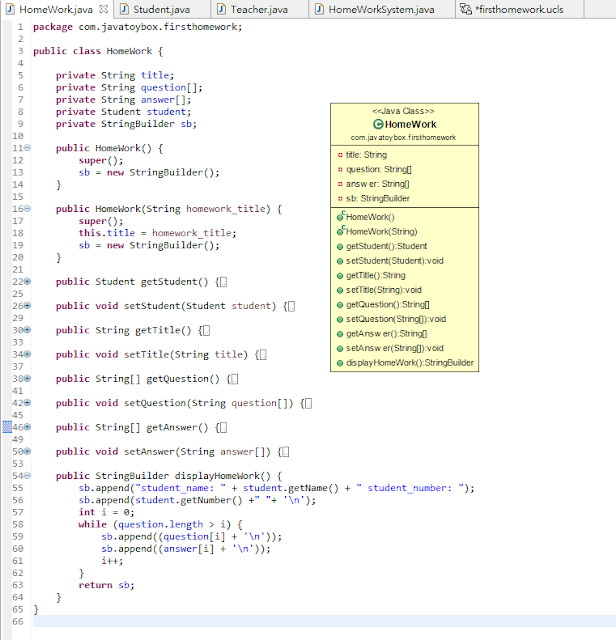Image resolution: width=616 pixels, height=640 pixels.
Task: Collapse the HomeWork(String) constructor at line 16
Action: tap(27, 209)
